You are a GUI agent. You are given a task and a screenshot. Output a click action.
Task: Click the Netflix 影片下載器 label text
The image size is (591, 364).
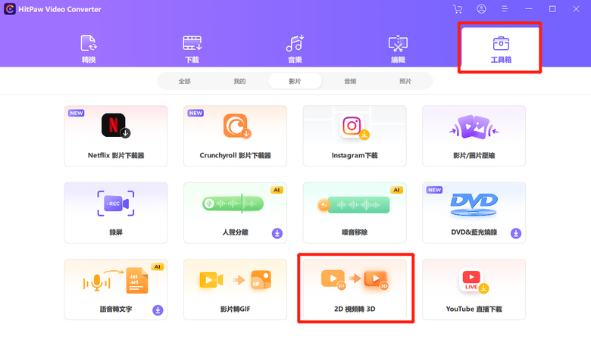[x=116, y=155]
